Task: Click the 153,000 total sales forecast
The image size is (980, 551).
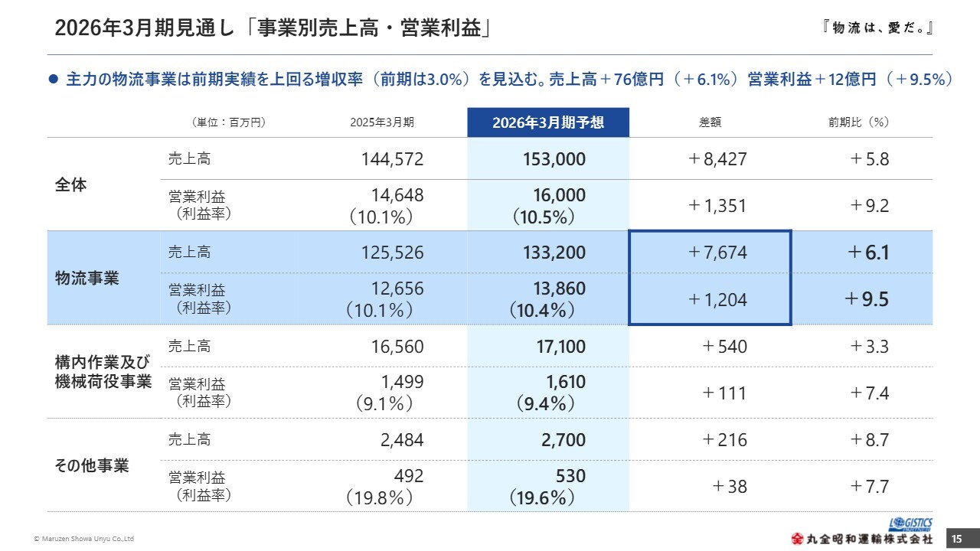Action: point(554,159)
